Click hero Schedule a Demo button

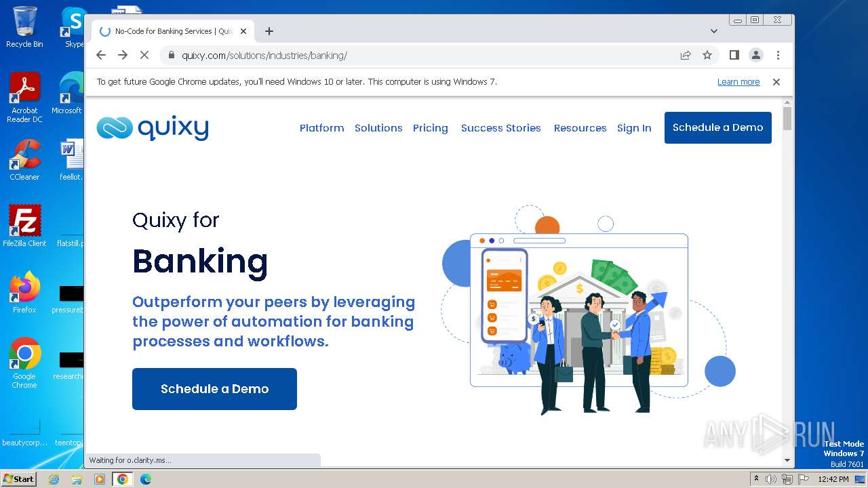coord(214,389)
